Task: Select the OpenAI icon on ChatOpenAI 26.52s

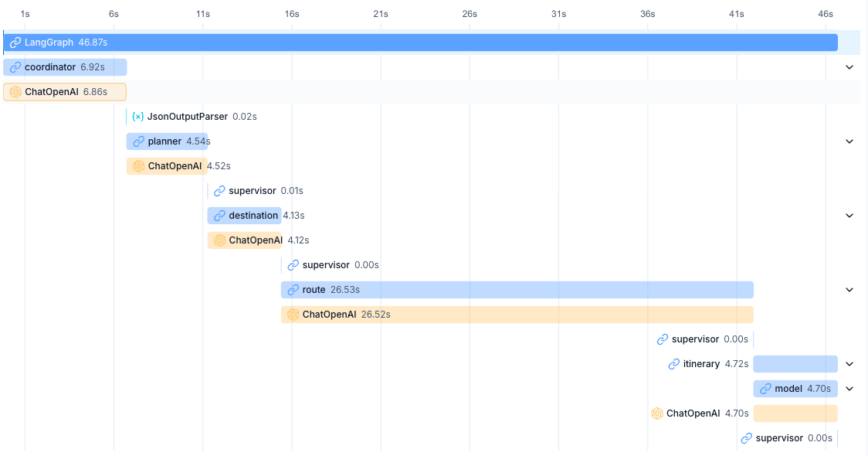Action: tap(293, 315)
